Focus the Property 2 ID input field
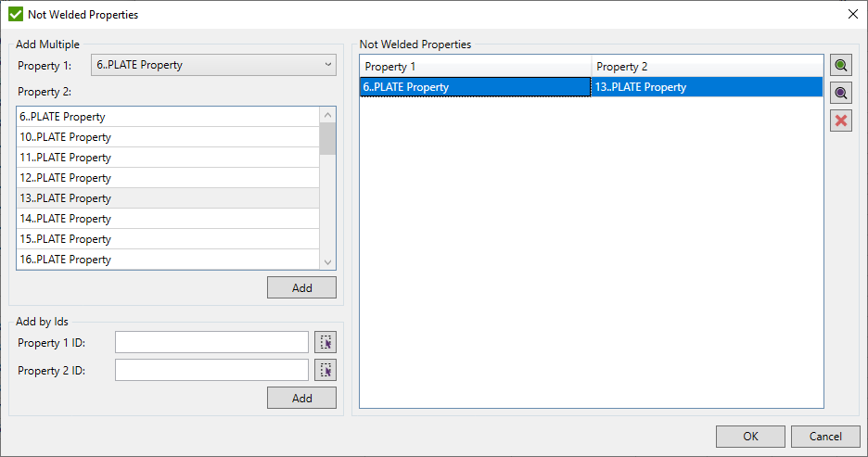 click(211, 370)
